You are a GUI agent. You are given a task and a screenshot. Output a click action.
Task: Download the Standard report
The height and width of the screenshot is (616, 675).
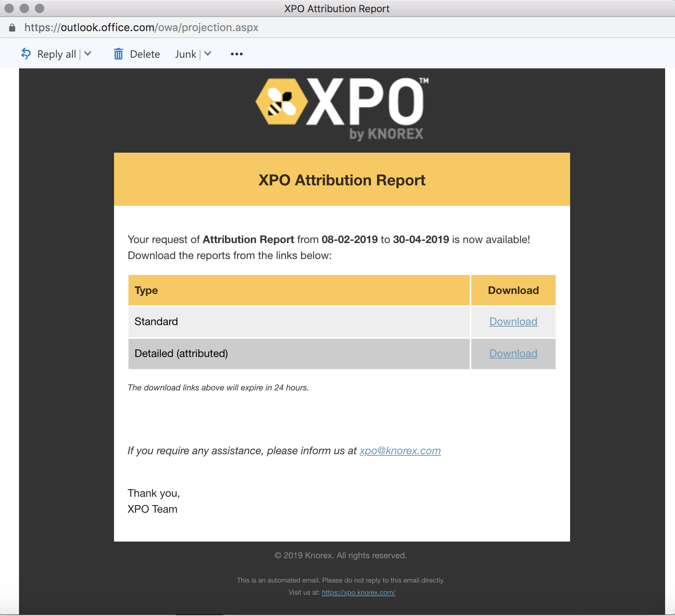(x=513, y=321)
